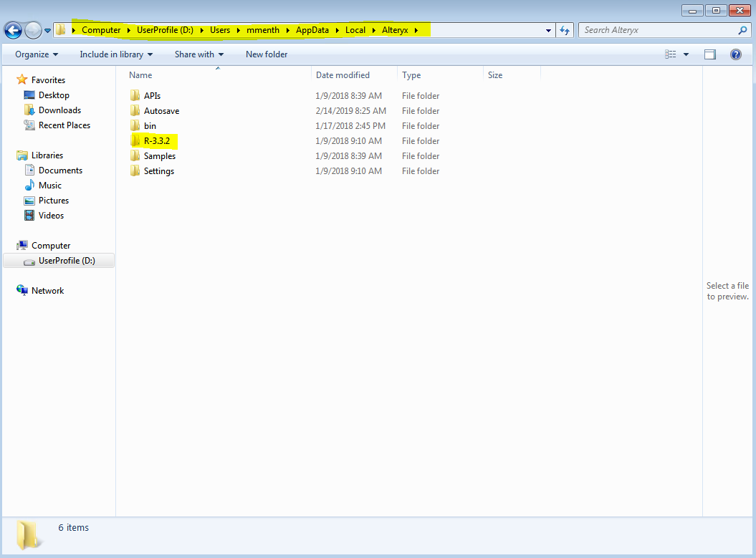756x558 pixels.
Task: Click the Refresh icon beside the address bar
Action: coord(565,29)
